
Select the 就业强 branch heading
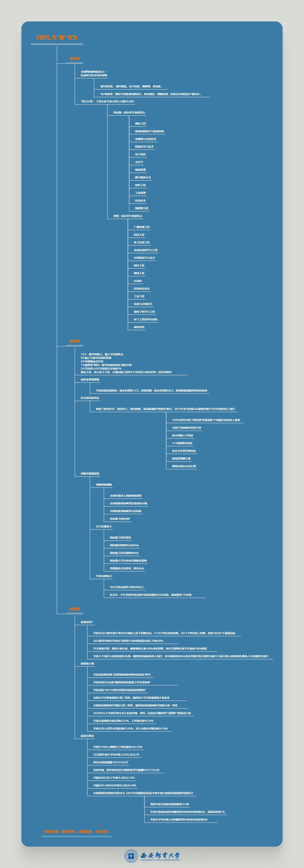coord(75,609)
